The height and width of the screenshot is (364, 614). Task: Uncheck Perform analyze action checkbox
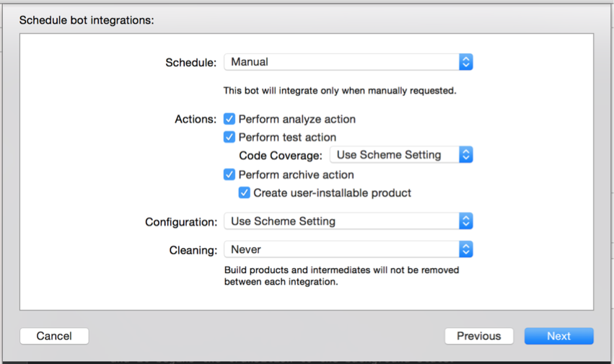pos(229,119)
